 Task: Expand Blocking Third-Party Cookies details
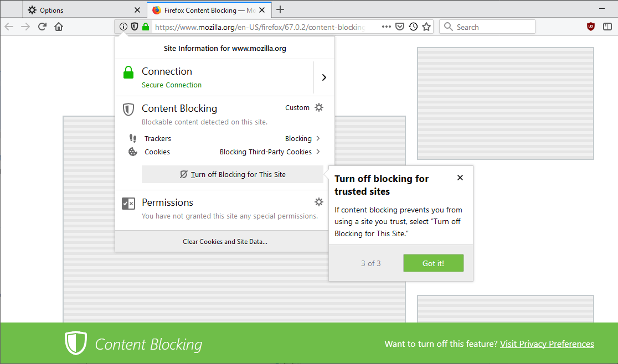(318, 152)
